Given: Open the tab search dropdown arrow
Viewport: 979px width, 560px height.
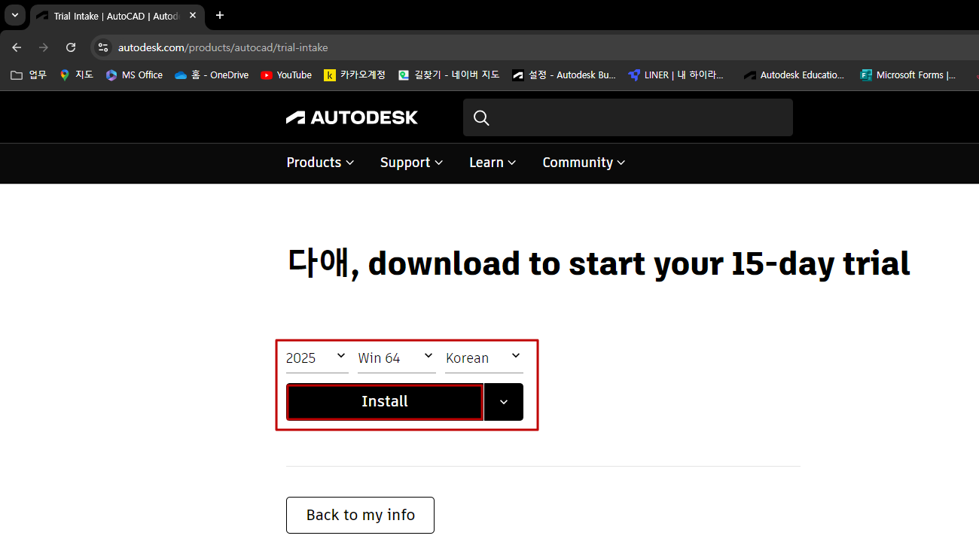Looking at the screenshot, I should pos(15,15).
